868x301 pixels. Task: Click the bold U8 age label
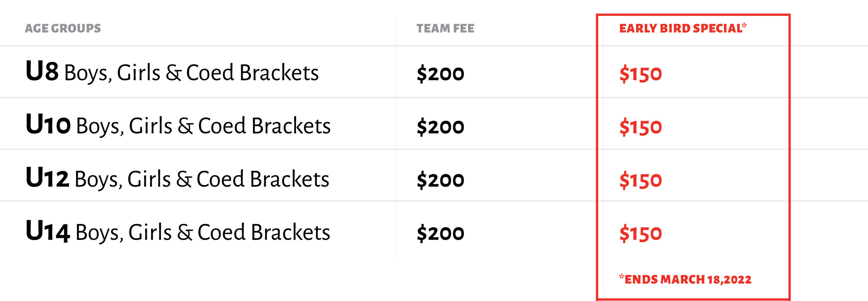[x=42, y=71]
